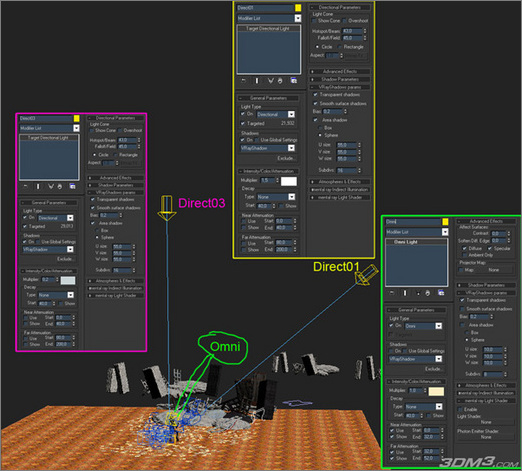The height and width of the screenshot is (471, 522).
Task: Toggle Far Attenuation Use in Omni panel
Action: [x=392, y=452]
